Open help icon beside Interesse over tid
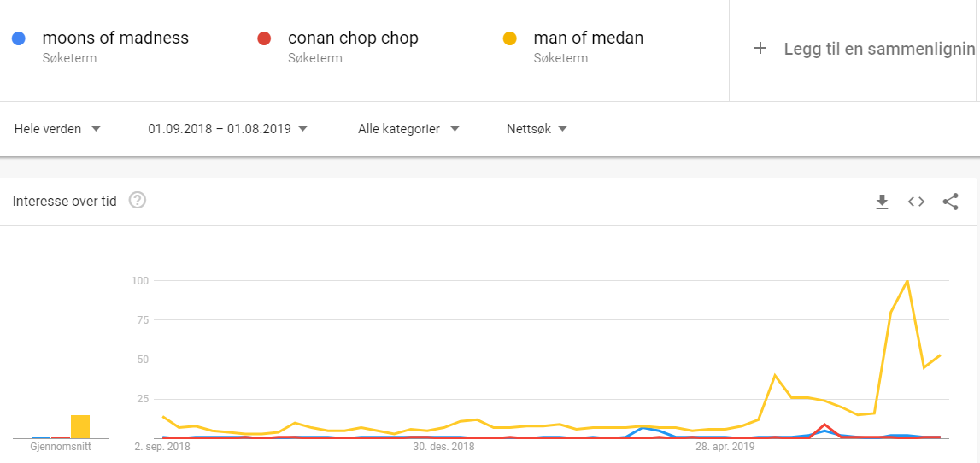Viewport: 980px width, 463px height. pyautogui.click(x=138, y=201)
